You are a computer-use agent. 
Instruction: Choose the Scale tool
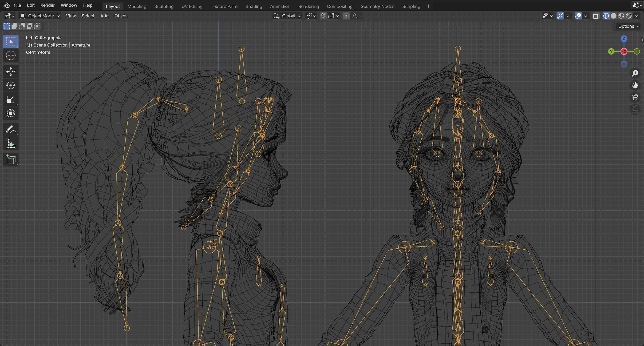(x=11, y=100)
